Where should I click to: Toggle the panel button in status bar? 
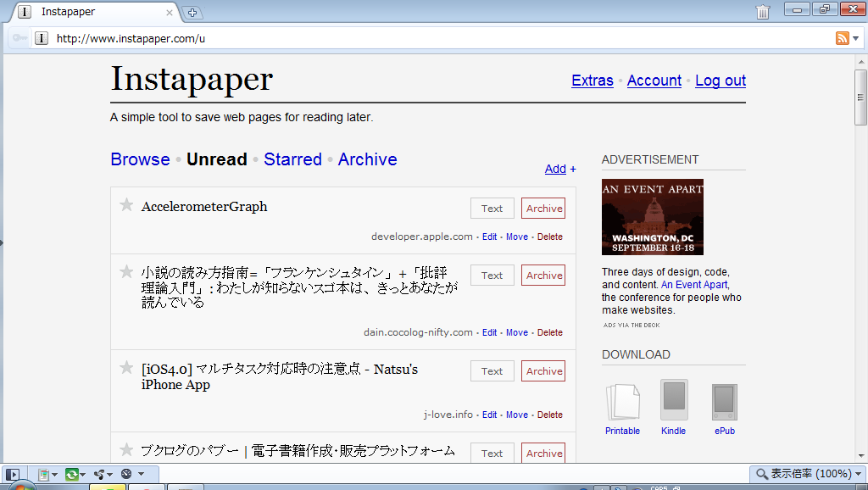(x=13, y=474)
